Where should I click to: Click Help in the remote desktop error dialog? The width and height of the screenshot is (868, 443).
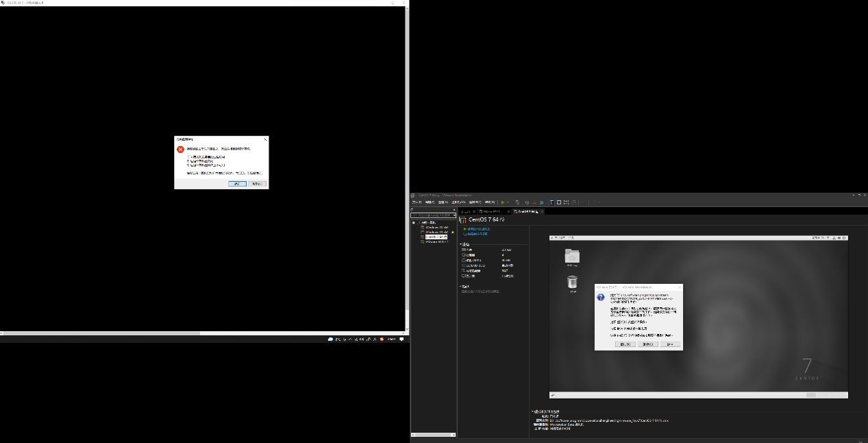tap(257, 184)
